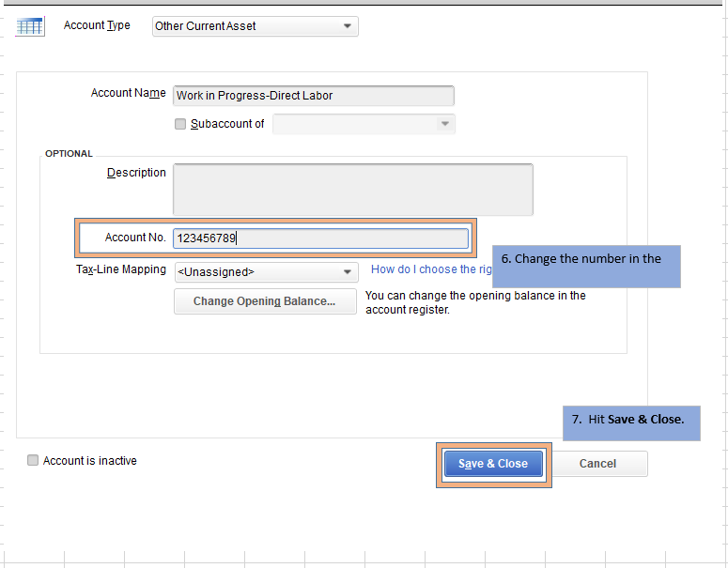Click the Account Name text field
This screenshot has height=568, width=728.
click(314, 96)
